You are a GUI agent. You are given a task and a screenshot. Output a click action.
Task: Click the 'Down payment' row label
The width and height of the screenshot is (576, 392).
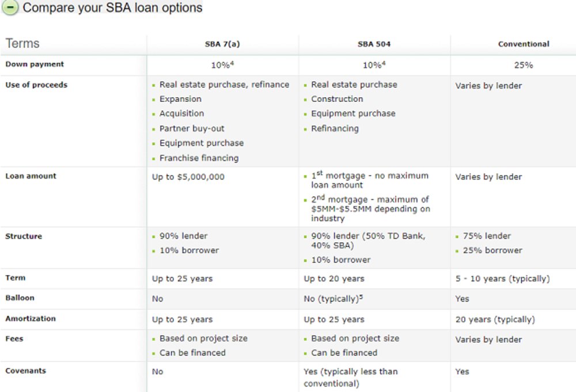click(35, 64)
